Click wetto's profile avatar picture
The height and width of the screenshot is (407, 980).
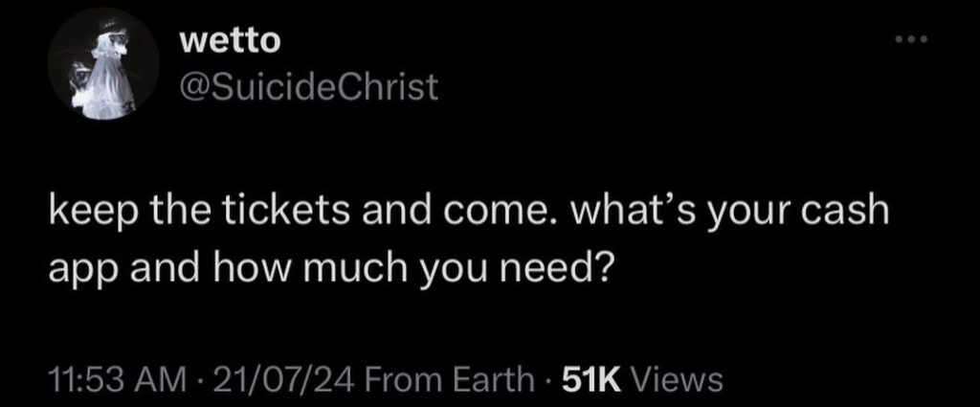tap(105, 70)
